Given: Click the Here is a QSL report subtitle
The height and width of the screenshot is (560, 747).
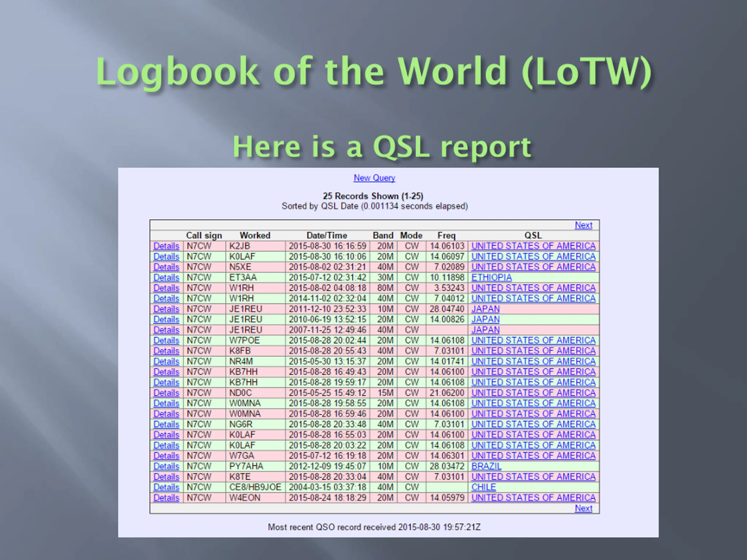Looking at the screenshot, I should [382, 147].
